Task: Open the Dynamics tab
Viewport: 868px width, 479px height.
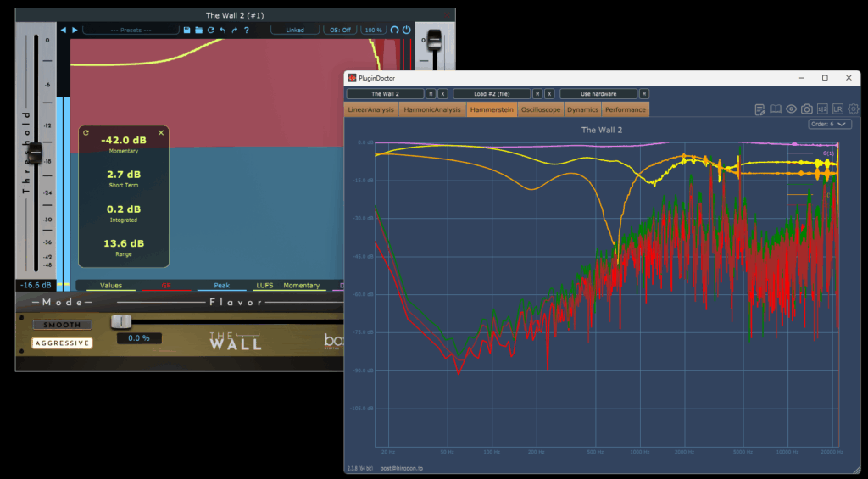Action: coord(582,109)
